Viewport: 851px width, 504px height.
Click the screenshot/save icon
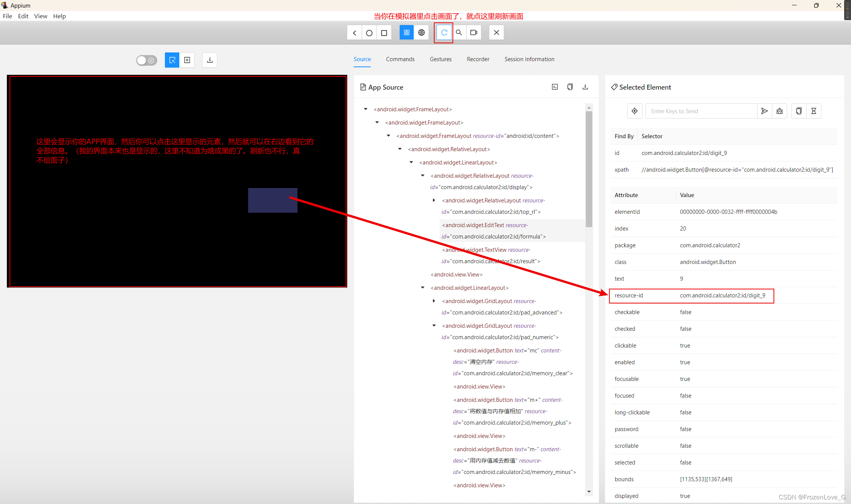click(209, 59)
